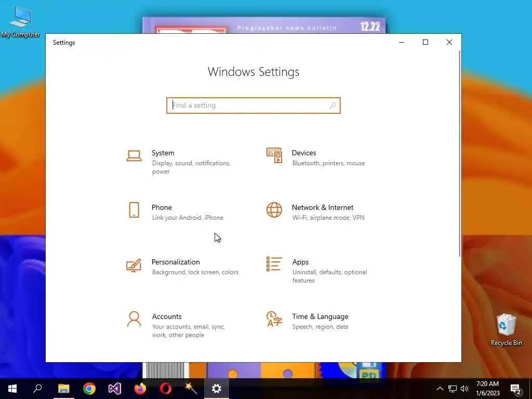Image resolution: width=532 pixels, height=399 pixels.
Task: Close the Settings window
Action: (x=449, y=43)
